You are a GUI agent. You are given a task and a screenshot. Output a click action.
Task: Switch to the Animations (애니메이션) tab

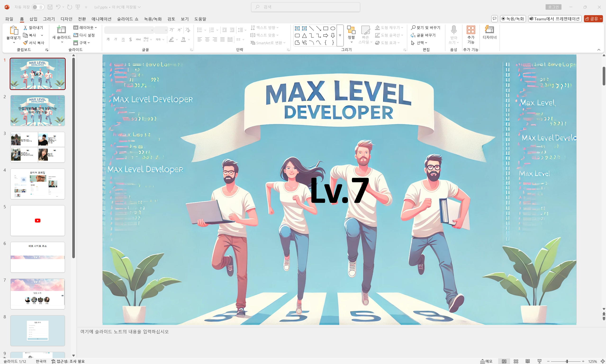click(101, 19)
